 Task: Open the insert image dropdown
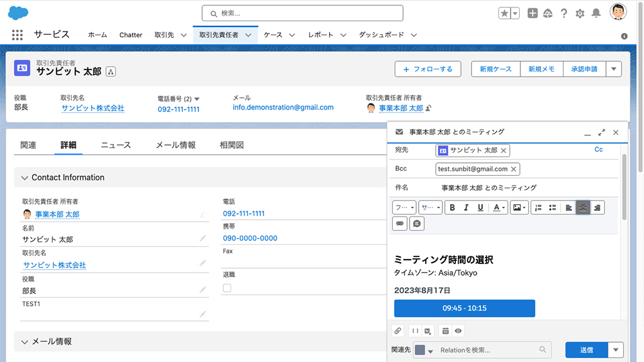click(x=519, y=207)
